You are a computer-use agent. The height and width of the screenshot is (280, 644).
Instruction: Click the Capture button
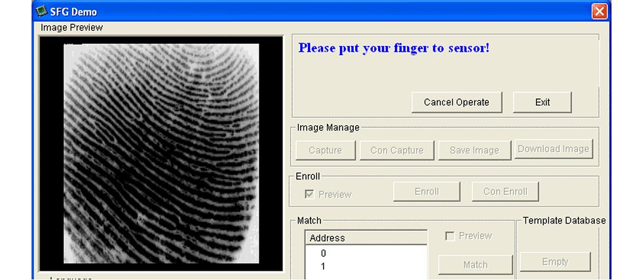pos(326,150)
